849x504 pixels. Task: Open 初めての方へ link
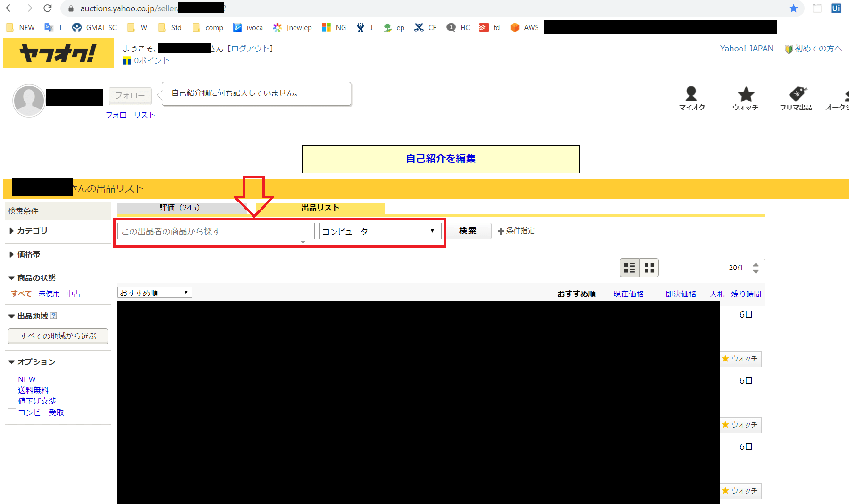point(818,48)
